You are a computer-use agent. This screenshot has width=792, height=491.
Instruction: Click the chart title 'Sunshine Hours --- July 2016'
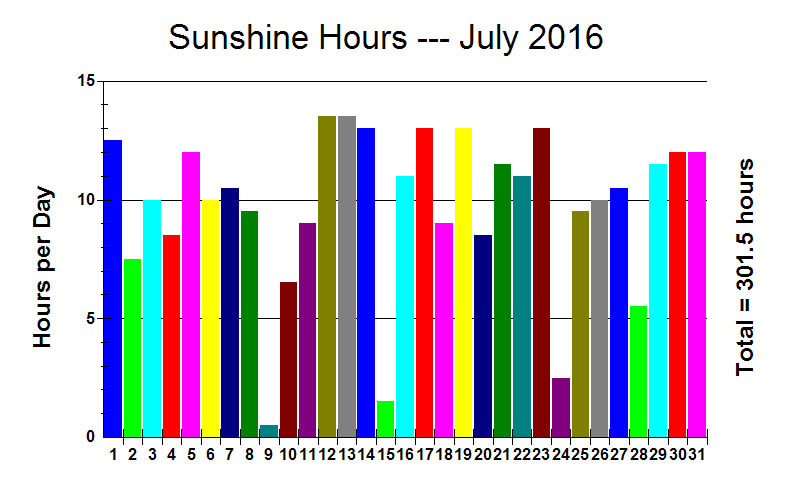tap(385, 38)
